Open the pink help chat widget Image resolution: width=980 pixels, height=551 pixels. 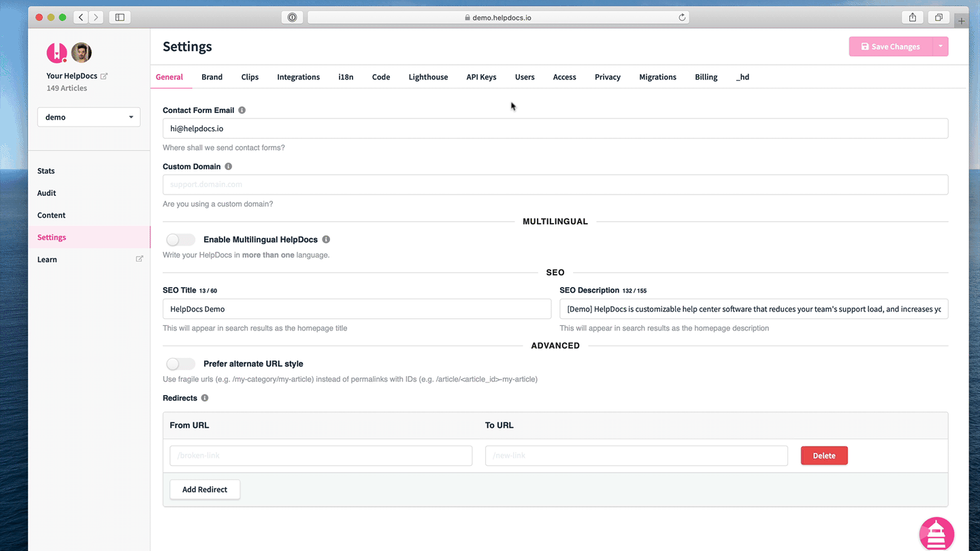pos(936,533)
